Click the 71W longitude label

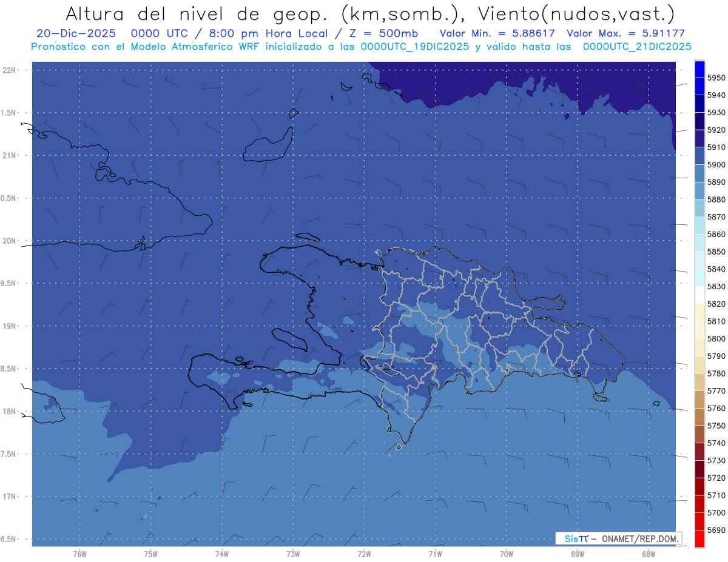pos(435,554)
